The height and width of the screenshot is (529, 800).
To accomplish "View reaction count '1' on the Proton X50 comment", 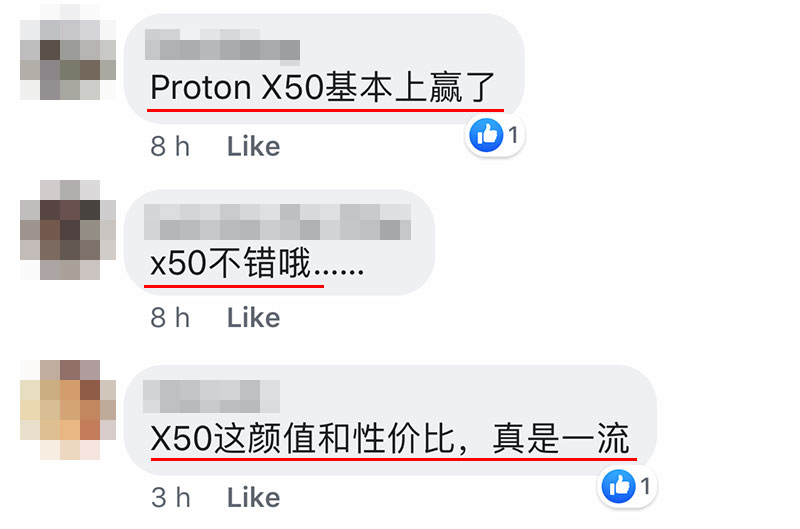I will point(513,135).
